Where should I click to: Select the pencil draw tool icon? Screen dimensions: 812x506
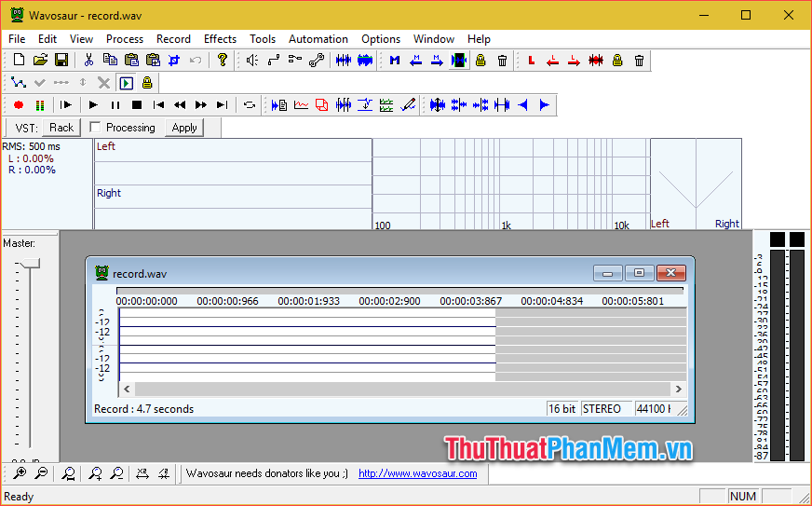408,105
